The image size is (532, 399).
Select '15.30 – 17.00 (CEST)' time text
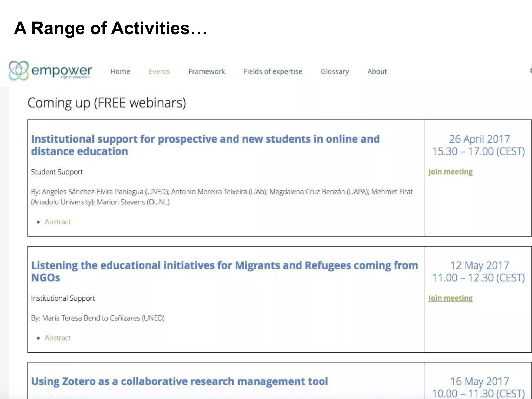478,151
